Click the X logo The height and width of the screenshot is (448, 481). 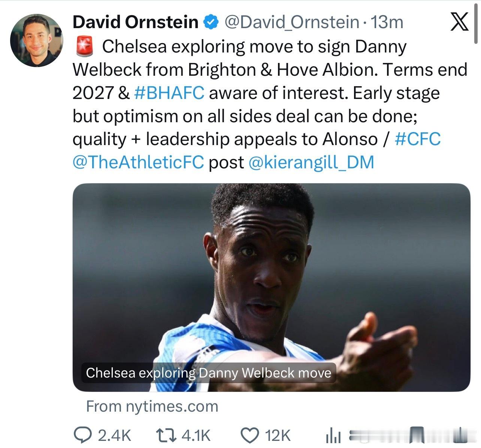click(x=459, y=22)
